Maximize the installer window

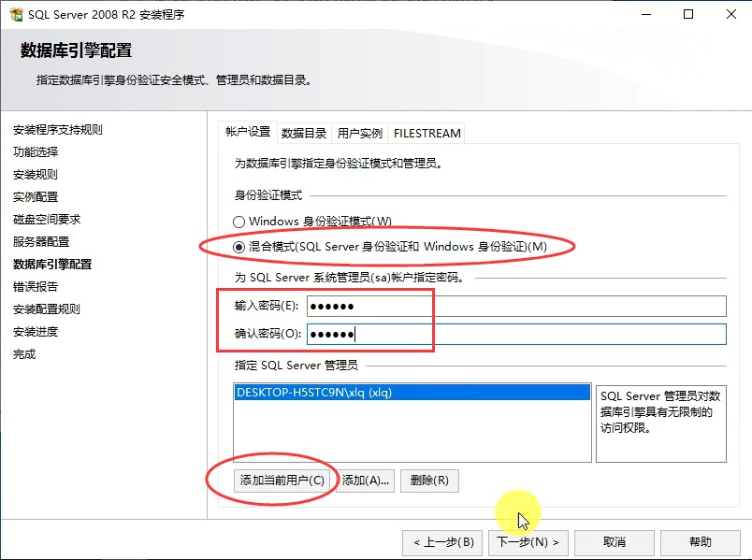click(688, 14)
